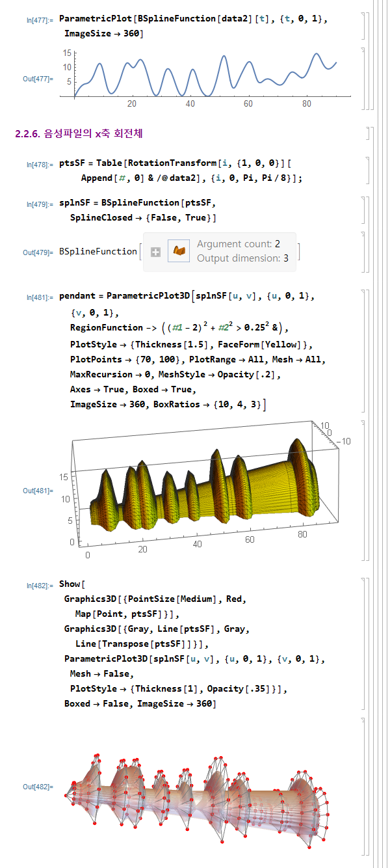Click the 'Output dimension: 3' text
390x868 pixels.
242,258
